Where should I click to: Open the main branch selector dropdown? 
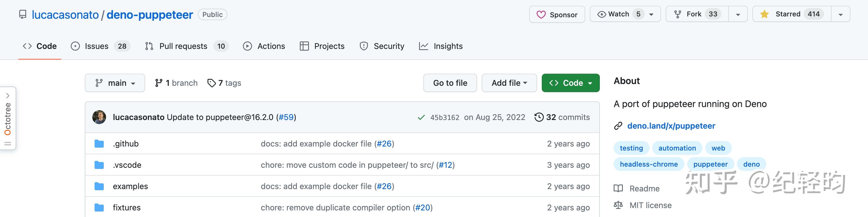coord(115,83)
